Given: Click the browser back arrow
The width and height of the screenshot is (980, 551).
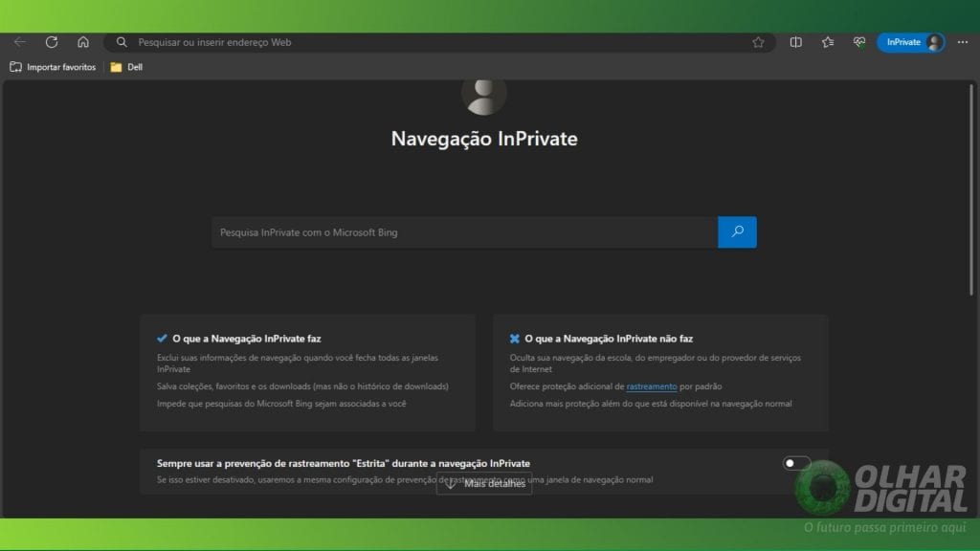Looking at the screenshot, I should [x=20, y=42].
